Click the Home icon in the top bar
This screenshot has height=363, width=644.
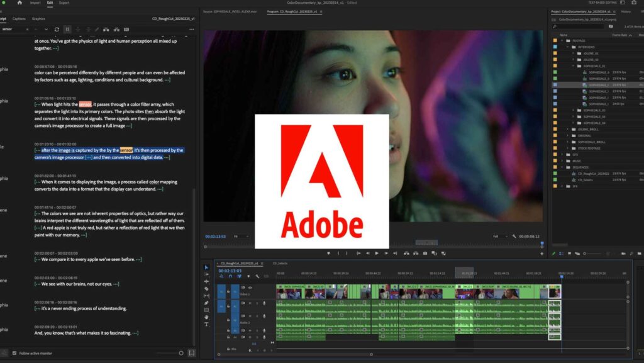19,3
